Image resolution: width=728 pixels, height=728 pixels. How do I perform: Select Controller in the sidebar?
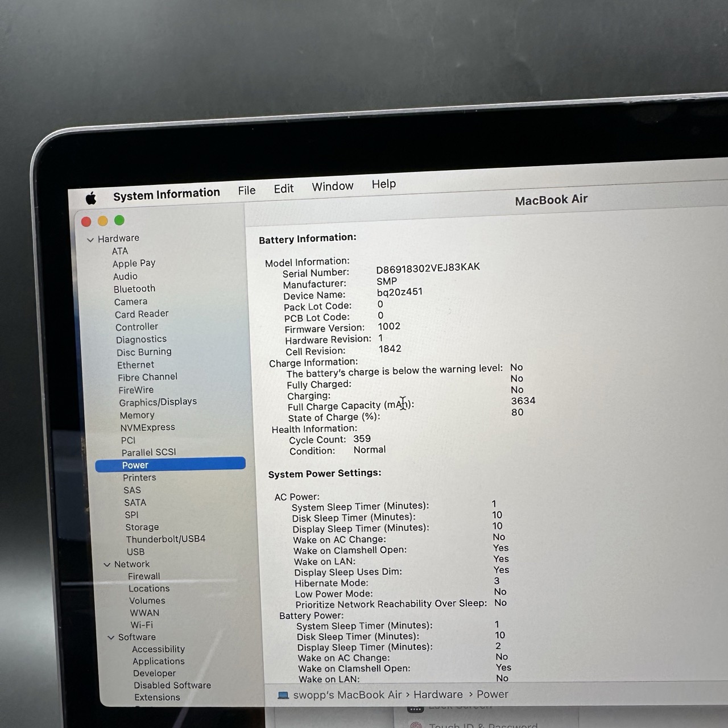(x=136, y=327)
